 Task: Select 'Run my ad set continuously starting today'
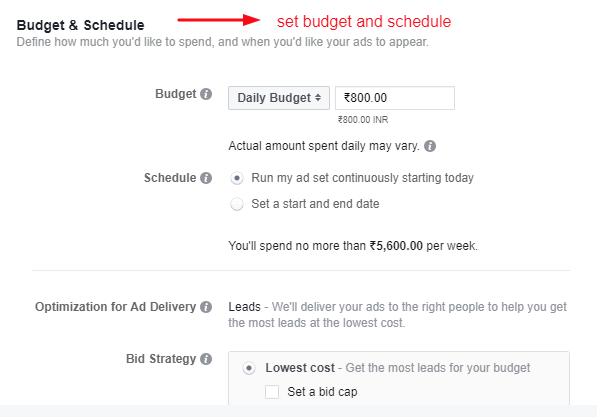pos(237,178)
